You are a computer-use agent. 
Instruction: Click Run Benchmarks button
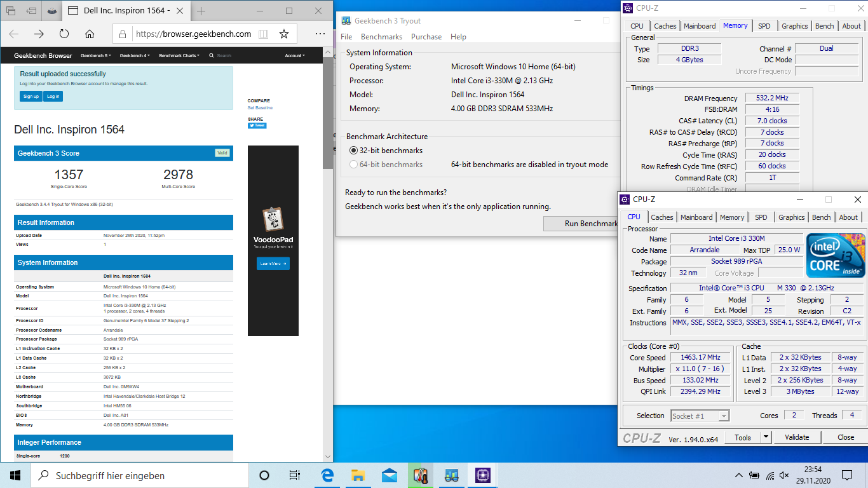[581, 224]
